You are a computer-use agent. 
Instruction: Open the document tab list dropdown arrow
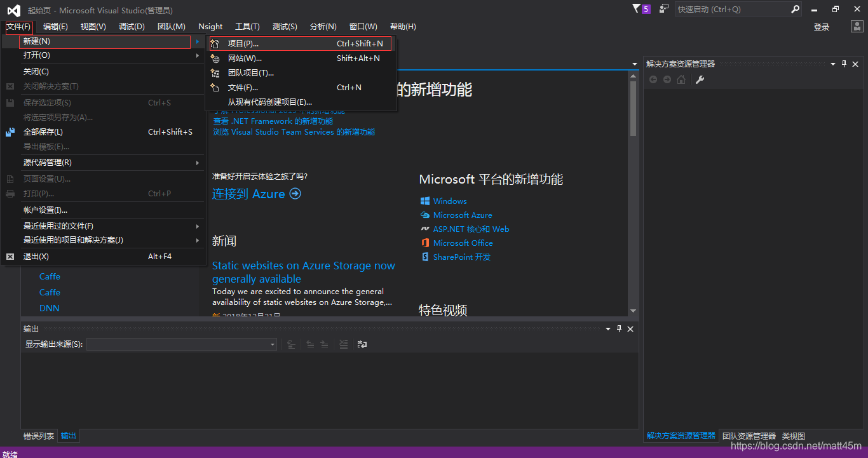634,64
